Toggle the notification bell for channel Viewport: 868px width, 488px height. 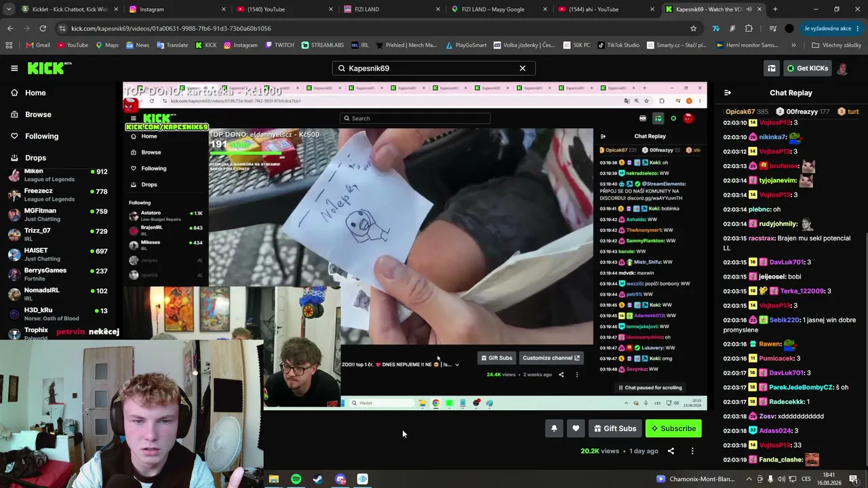[x=554, y=428]
